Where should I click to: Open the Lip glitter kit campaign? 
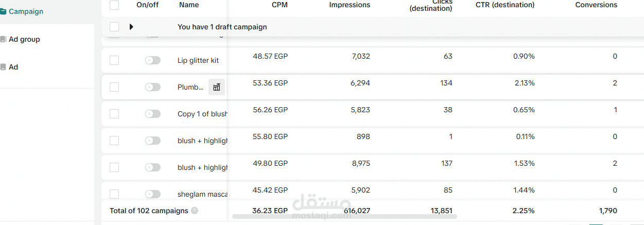tap(198, 60)
